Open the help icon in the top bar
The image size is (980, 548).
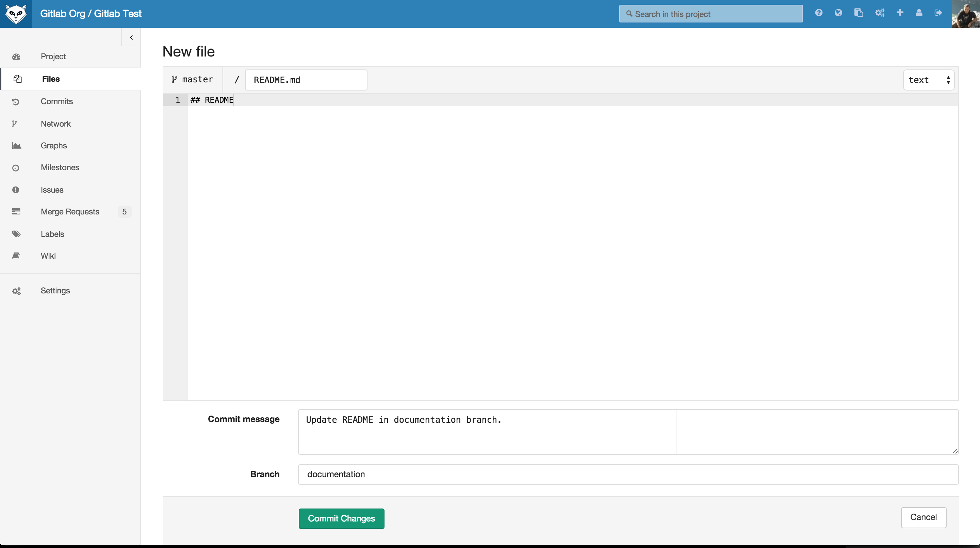pyautogui.click(x=818, y=13)
